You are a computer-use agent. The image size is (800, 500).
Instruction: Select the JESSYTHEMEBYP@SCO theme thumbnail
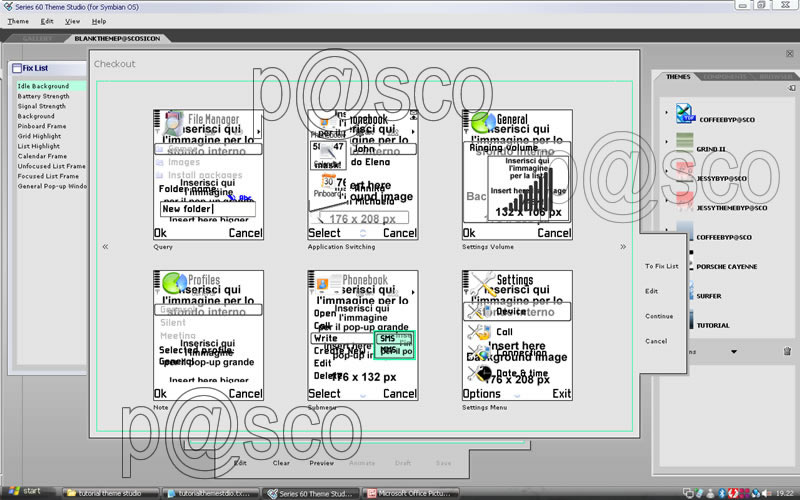point(685,201)
